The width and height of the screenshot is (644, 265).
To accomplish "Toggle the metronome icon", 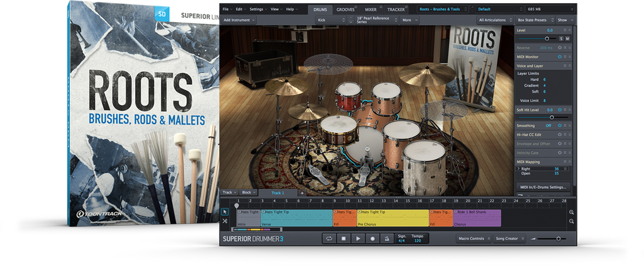I will pos(387,239).
